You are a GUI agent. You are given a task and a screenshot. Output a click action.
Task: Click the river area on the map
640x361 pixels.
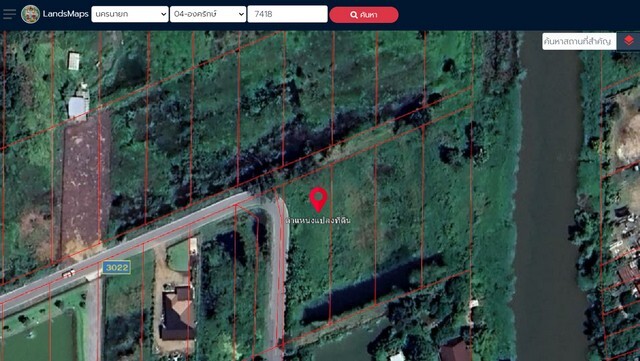pos(549,196)
